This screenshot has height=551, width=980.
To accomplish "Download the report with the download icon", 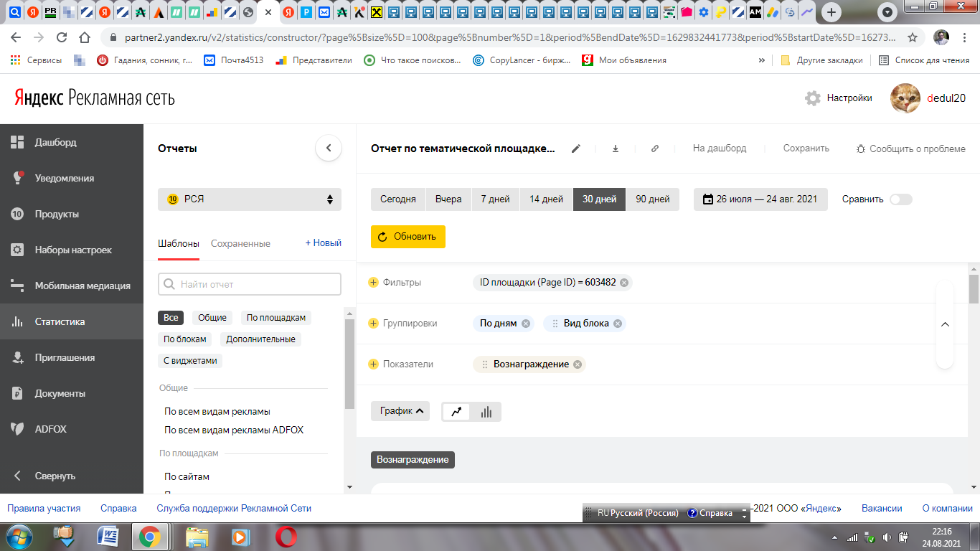I will [615, 149].
